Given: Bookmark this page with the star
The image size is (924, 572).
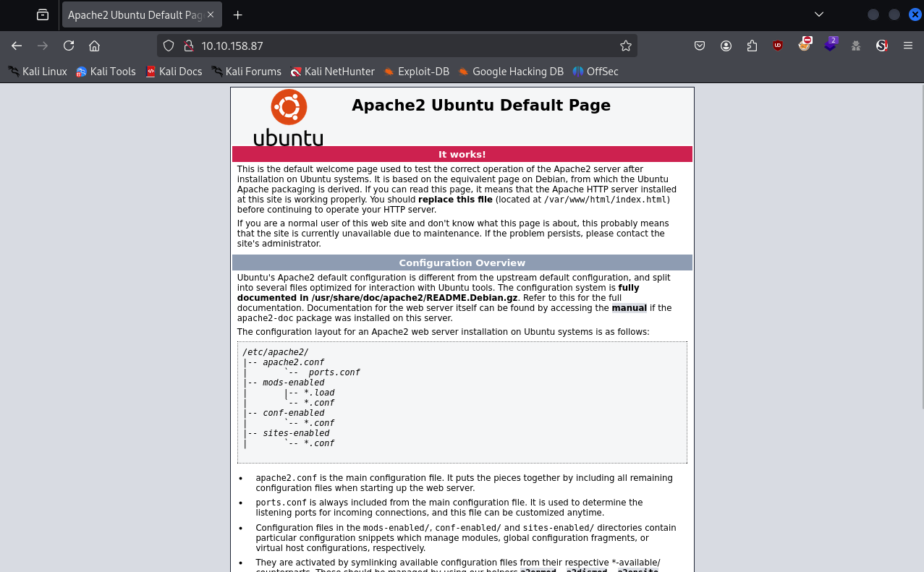Looking at the screenshot, I should click(626, 46).
